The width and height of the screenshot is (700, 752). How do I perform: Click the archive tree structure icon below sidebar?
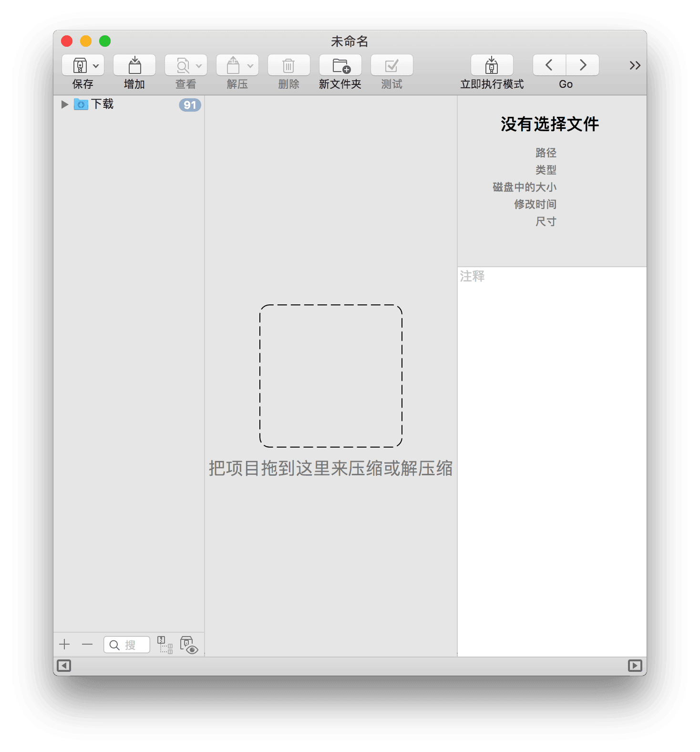click(x=165, y=645)
